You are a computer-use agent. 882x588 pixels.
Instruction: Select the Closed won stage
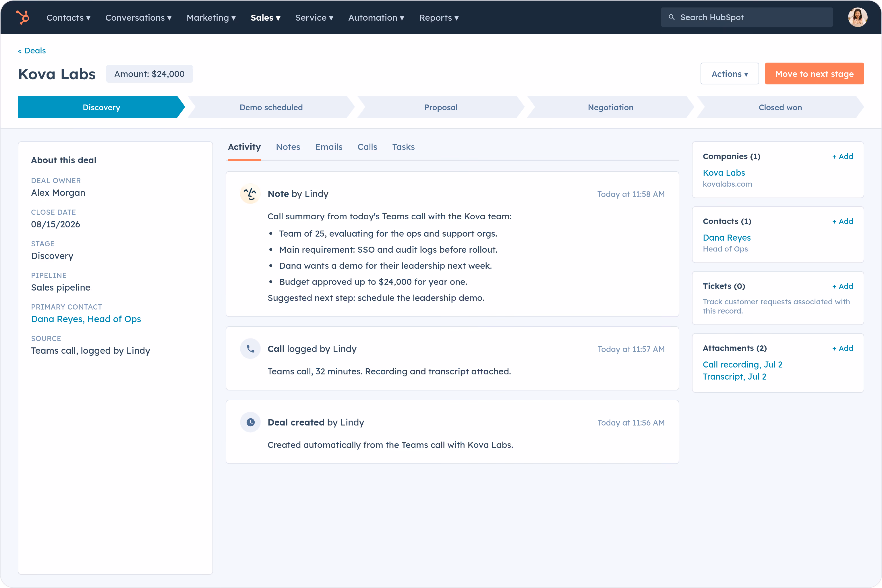point(780,107)
